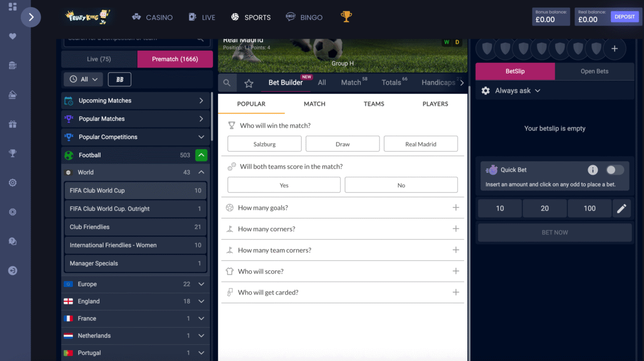Screen dimensions: 644x361
Task: Open the Manager Specials competition
Action: (x=135, y=264)
